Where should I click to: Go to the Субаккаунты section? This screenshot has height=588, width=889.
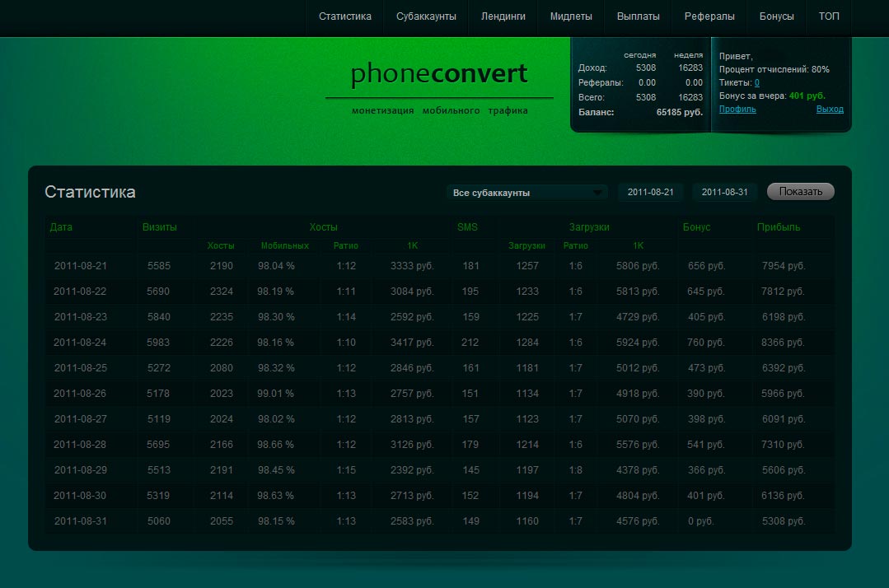click(426, 16)
